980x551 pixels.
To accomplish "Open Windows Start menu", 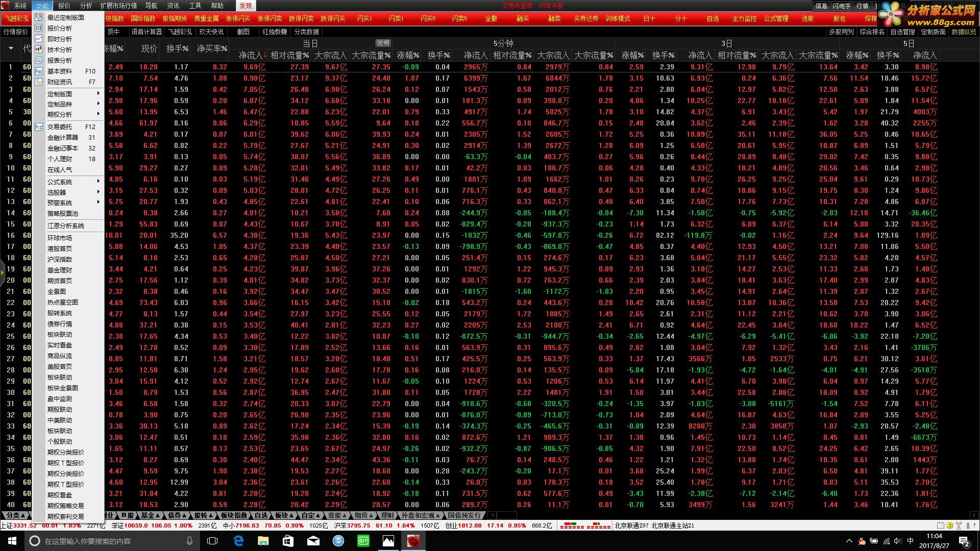I will pyautogui.click(x=12, y=541).
